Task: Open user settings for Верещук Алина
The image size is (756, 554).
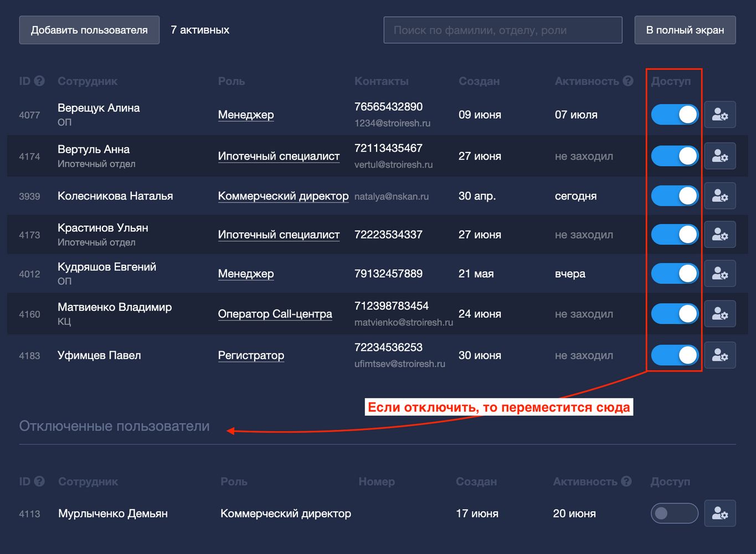Action: tap(719, 115)
